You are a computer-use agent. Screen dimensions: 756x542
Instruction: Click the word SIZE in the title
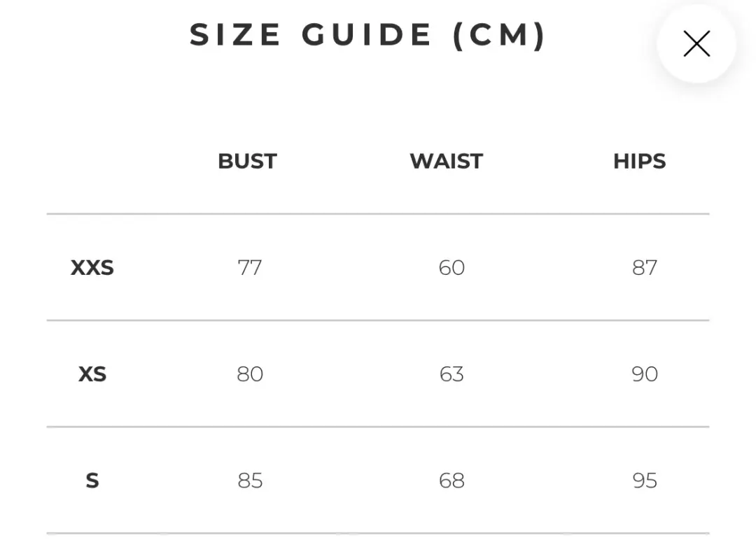click(x=236, y=35)
